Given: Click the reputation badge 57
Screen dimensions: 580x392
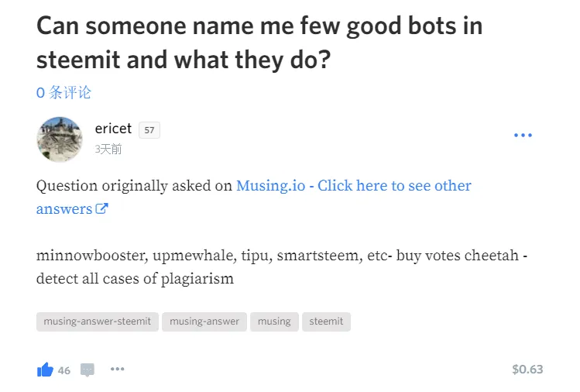Looking at the screenshot, I should tap(149, 130).
